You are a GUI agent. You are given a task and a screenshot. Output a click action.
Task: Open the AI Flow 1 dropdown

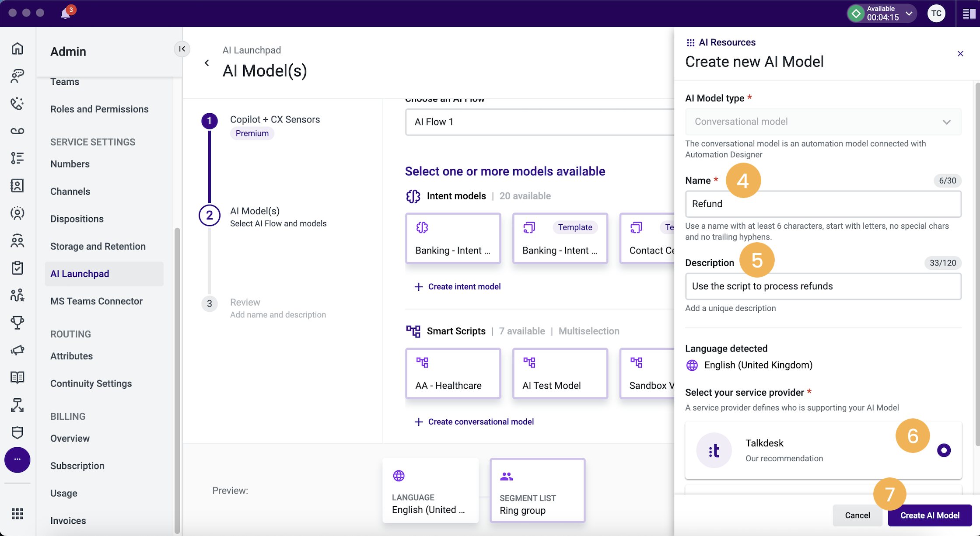(539, 122)
